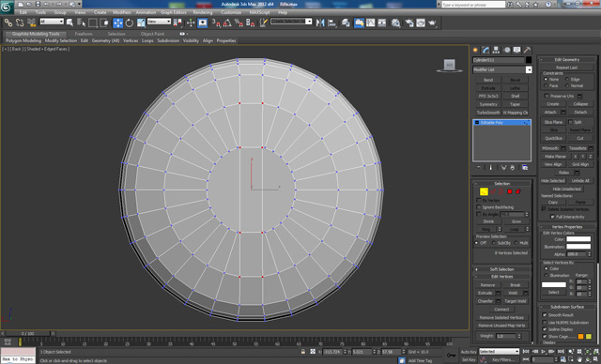
Task: Toggle the Preserve UVs checkbox
Action: 547,96
